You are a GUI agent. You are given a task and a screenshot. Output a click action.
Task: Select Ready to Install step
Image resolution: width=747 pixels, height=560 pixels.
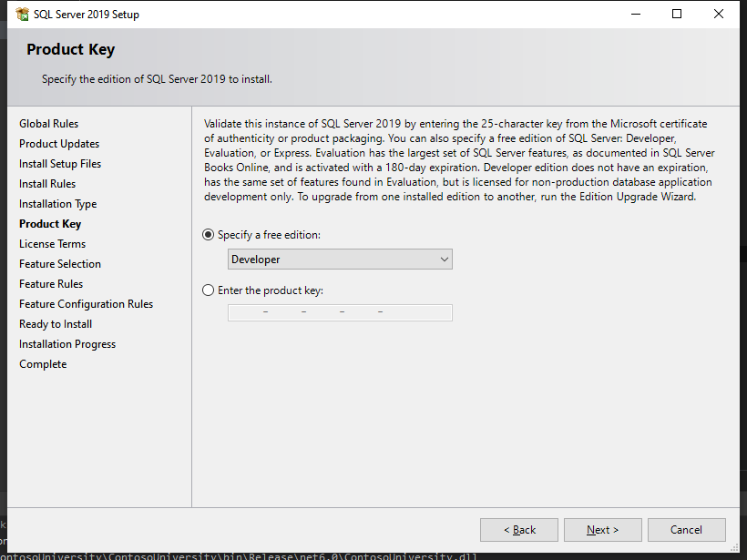(56, 324)
